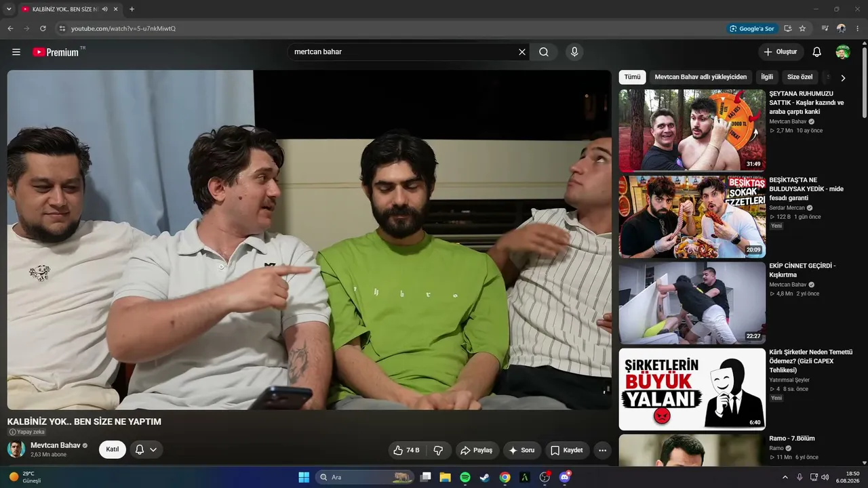Image resolution: width=868 pixels, height=488 pixels.
Task: Open ŞEYTANA RUHUMUZU SATTIK video thumbnail
Action: pos(692,130)
